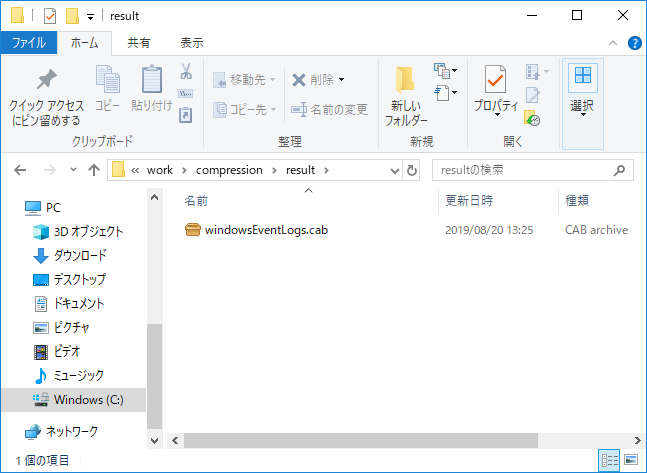This screenshot has height=473, width=647.
Task: Click the search magnifier icon
Action: coord(619,170)
